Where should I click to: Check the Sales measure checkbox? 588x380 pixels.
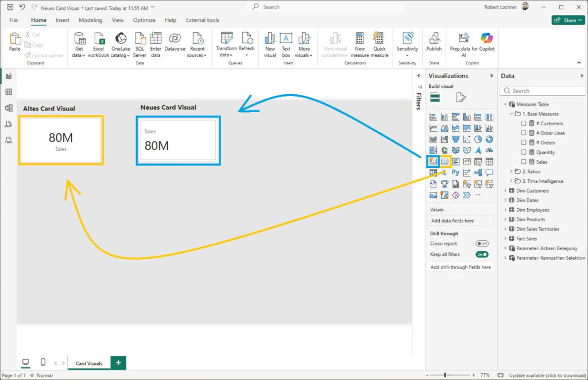tap(523, 162)
